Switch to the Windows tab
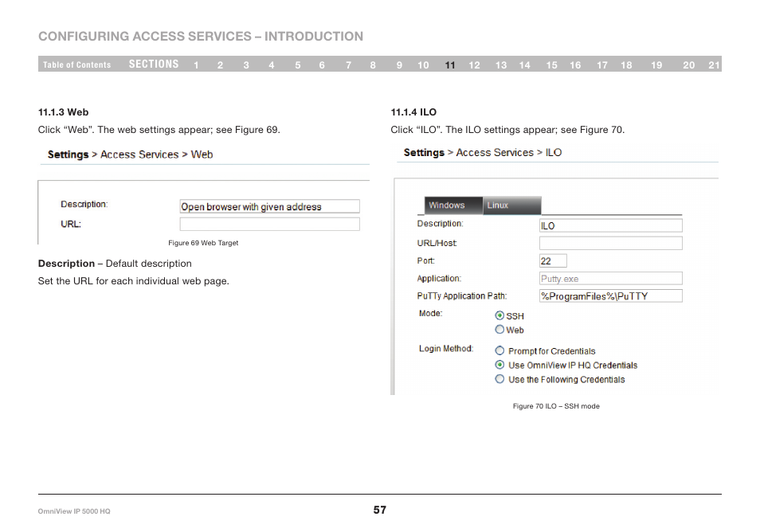Viewport: 760px width, 532px height. click(x=453, y=205)
